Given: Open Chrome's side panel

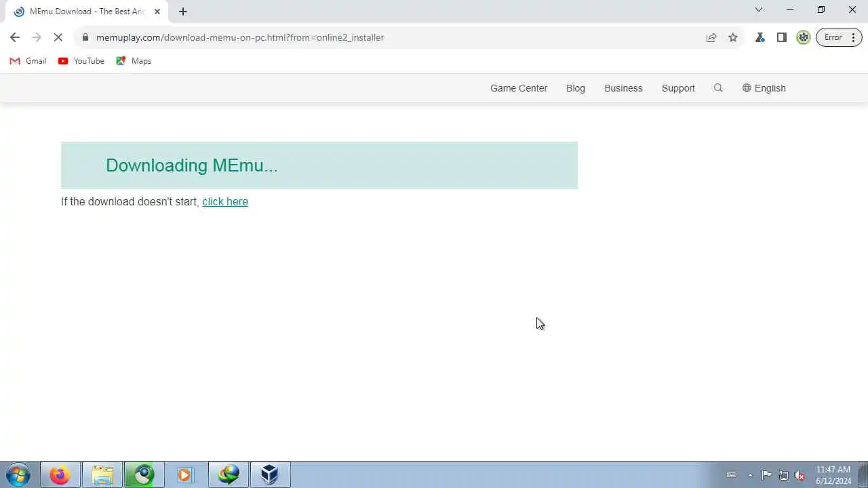Looking at the screenshot, I should pyautogui.click(x=782, y=37).
